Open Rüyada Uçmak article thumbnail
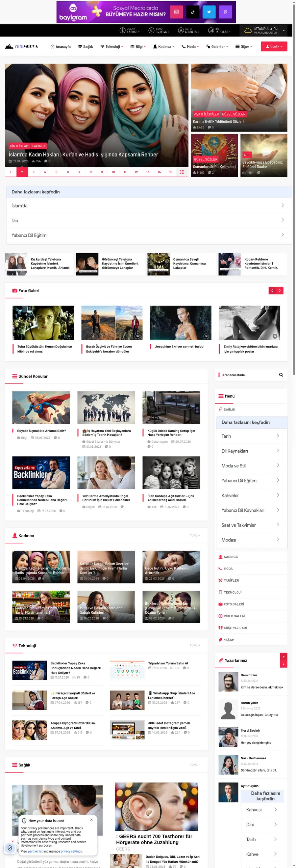 click(x=41, y=407)
